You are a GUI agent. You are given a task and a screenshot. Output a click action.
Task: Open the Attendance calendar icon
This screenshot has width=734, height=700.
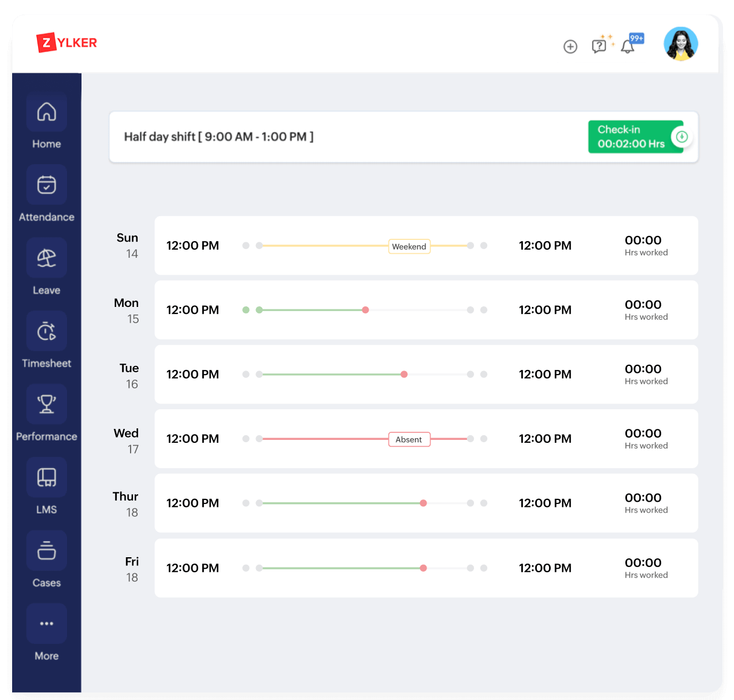click(x=46, y=185)
